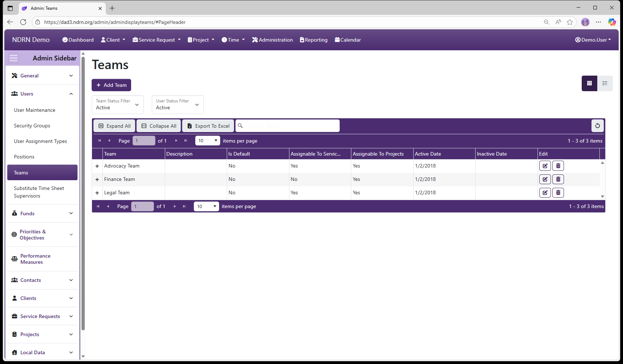This screenshot has height=364, width=623.
Task: Open the Demo.User account menu
Action: click(593, 40)
